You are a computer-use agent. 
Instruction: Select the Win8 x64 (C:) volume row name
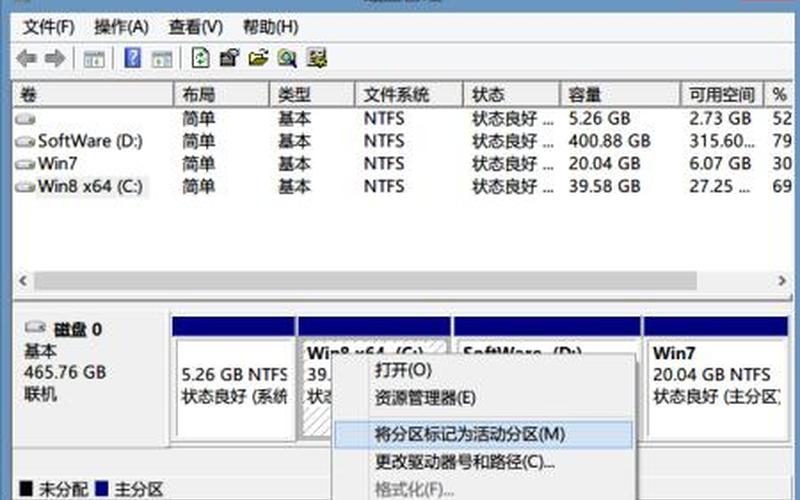90,187
